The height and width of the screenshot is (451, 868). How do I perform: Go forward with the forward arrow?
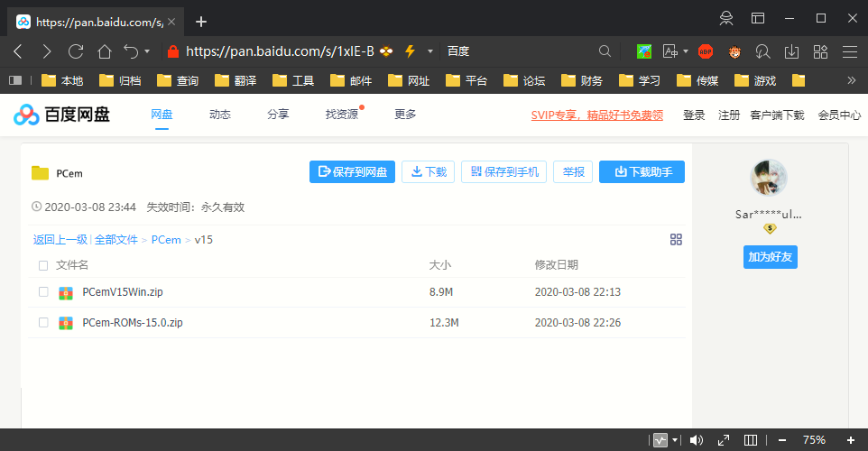pos(47,51)
